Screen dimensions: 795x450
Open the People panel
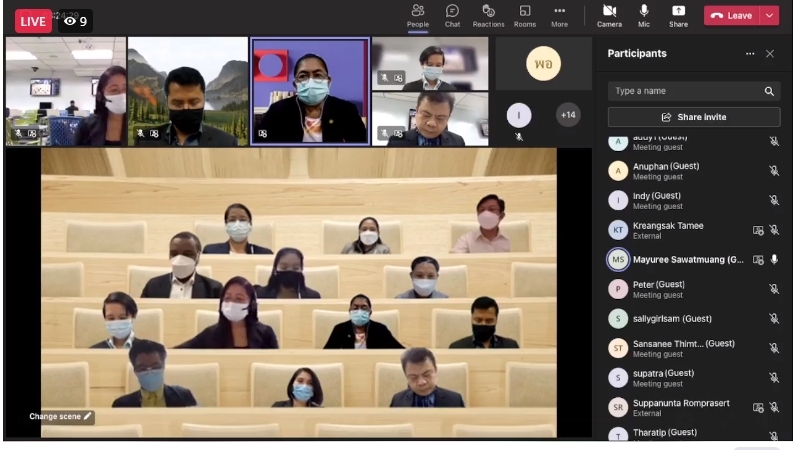[x=418, y=16]
